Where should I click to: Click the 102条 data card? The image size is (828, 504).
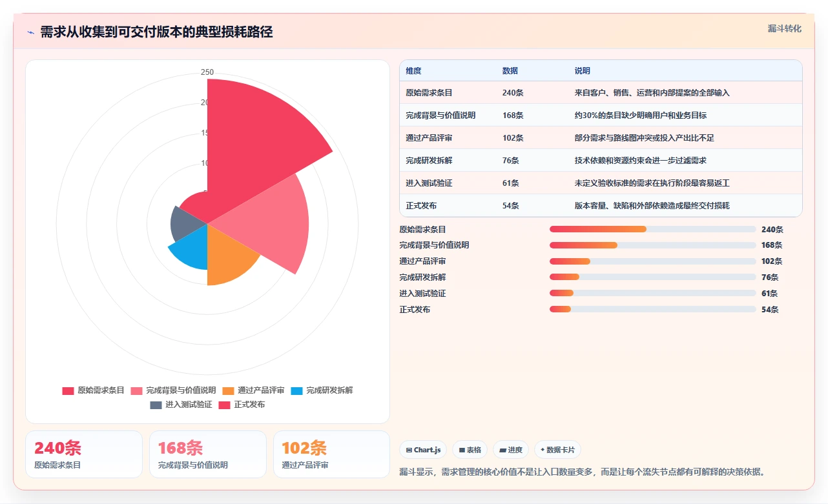click(332, 454)
